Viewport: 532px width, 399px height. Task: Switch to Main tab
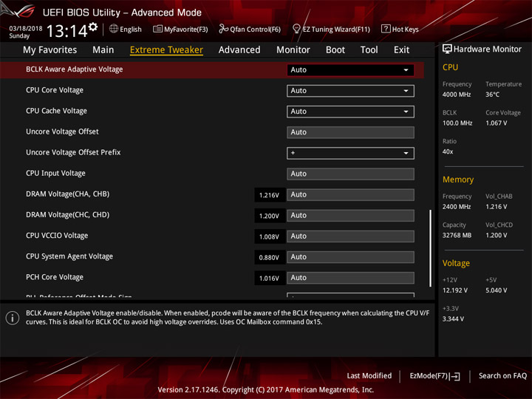103,50
